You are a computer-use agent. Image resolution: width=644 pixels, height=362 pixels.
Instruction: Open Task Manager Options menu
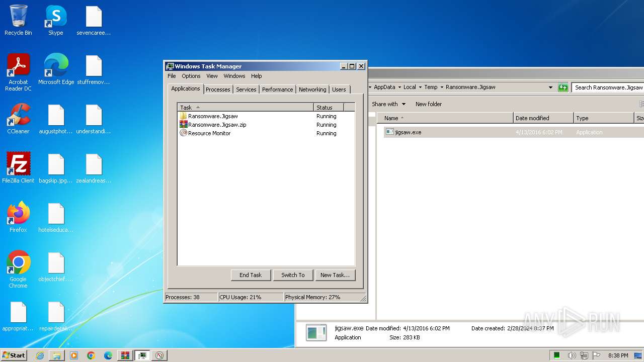point(191,76)
